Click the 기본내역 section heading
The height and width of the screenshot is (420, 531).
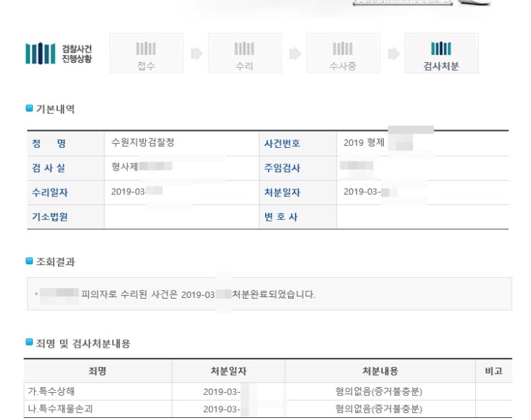(55, 109)
